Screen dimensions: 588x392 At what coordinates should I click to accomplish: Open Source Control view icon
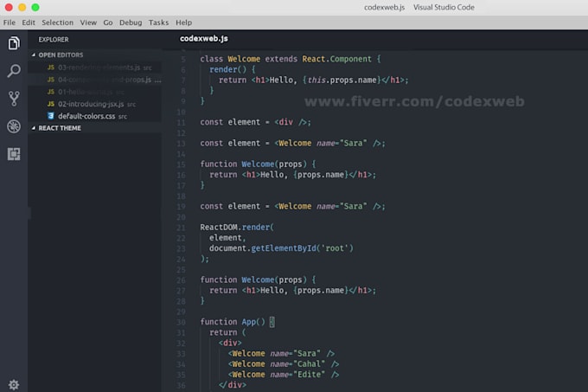point(14,99)
